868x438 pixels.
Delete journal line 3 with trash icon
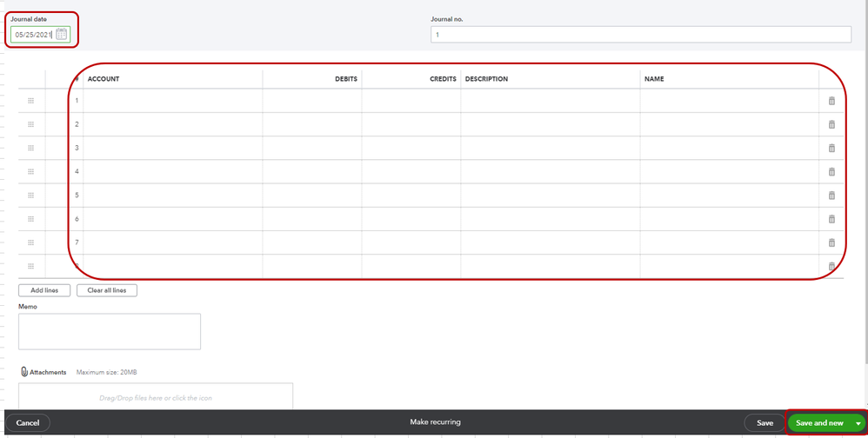pos(831,149)
